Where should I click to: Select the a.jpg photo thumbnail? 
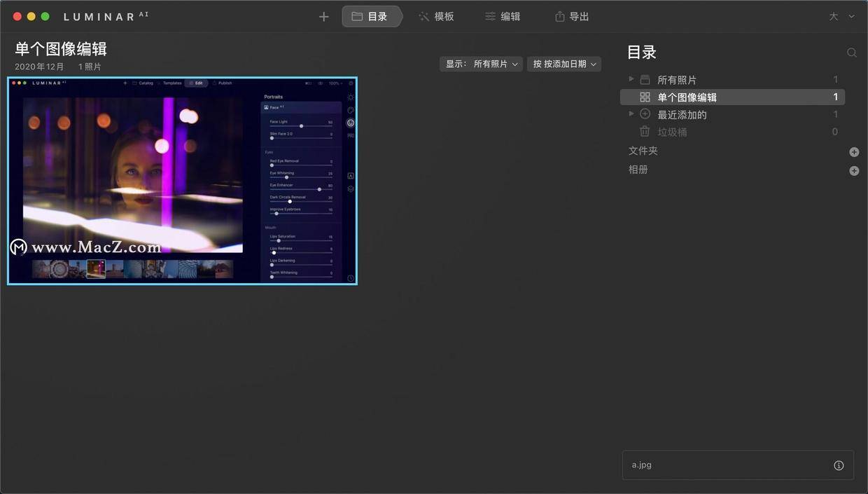click(182, 181)
